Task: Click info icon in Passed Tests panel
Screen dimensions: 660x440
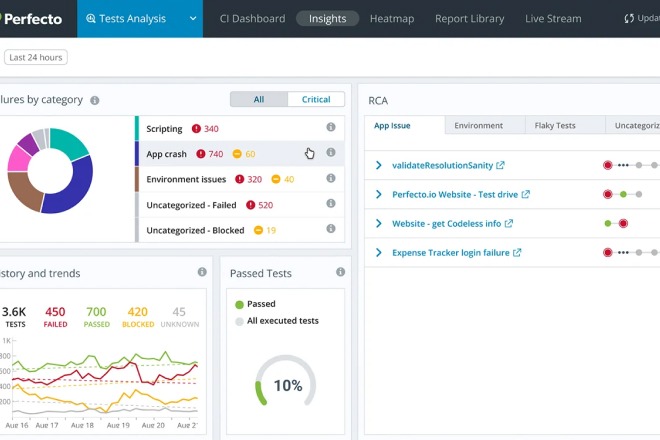Action: point(340,272)
